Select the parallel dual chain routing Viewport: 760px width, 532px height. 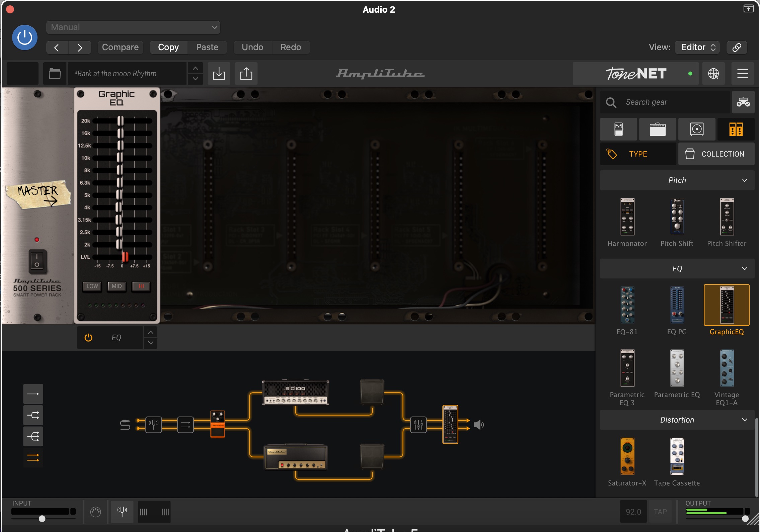click(x=33, y=458)
